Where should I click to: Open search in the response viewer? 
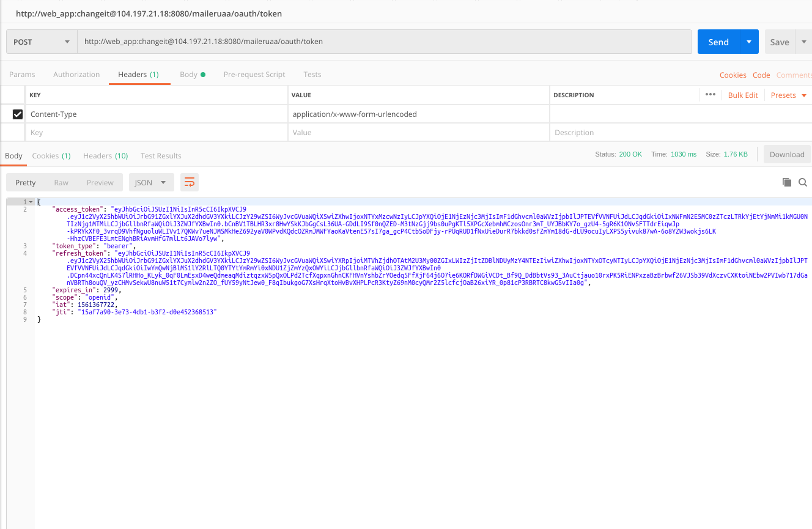click(803, 182)
